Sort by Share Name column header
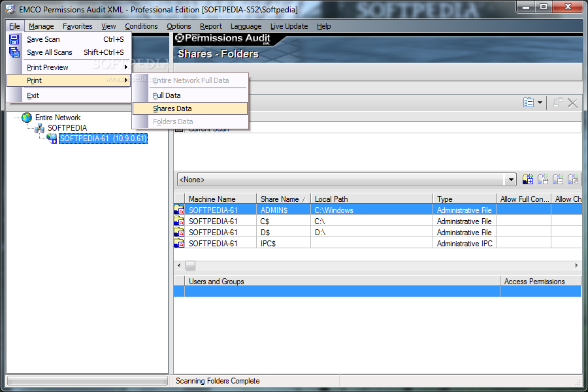 (284, 199)
